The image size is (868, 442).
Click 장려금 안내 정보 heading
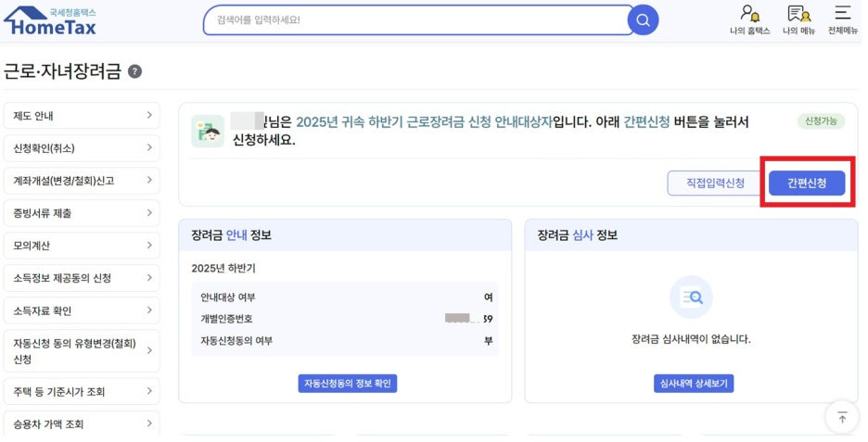232,235
